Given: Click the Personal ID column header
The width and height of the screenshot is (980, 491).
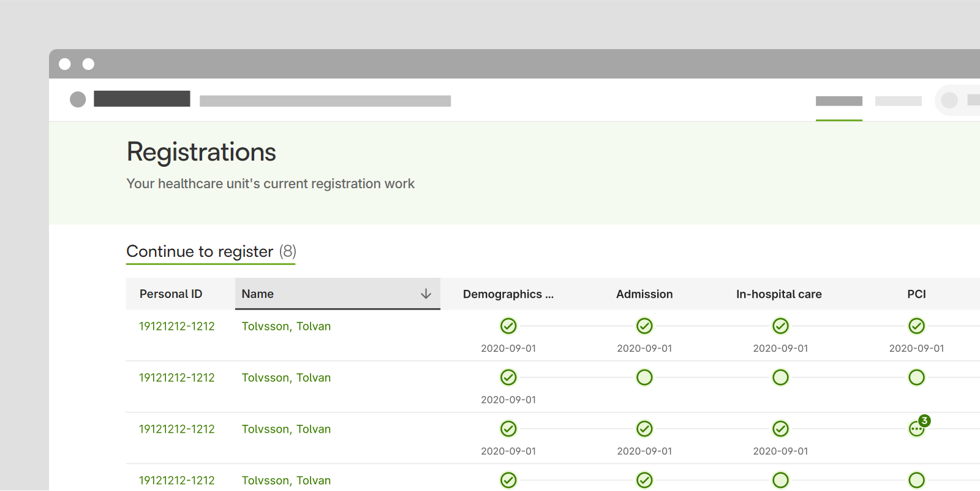Looking at the screenshot, I should click(171, 294).
